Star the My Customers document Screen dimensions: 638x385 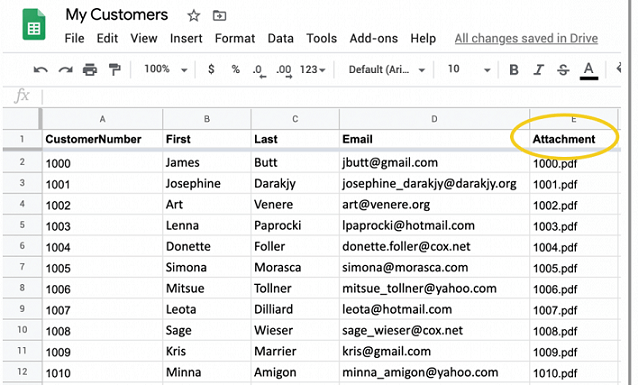pyautogui.click(x=194, y=16)
